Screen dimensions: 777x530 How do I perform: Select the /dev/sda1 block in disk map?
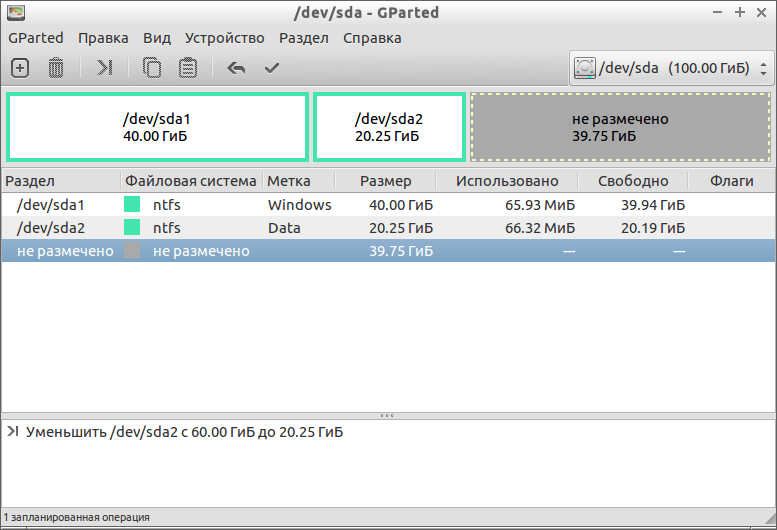(x=158, y=127)
